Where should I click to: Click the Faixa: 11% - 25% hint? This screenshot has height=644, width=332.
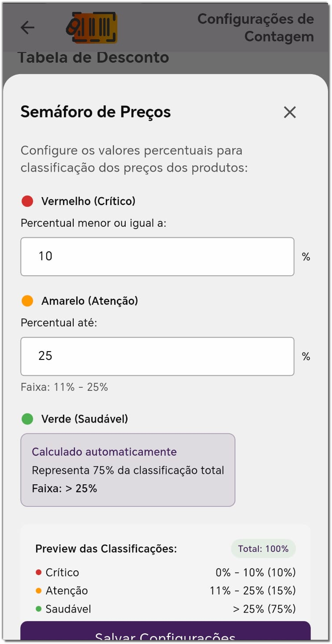click(x=64, y=387)
